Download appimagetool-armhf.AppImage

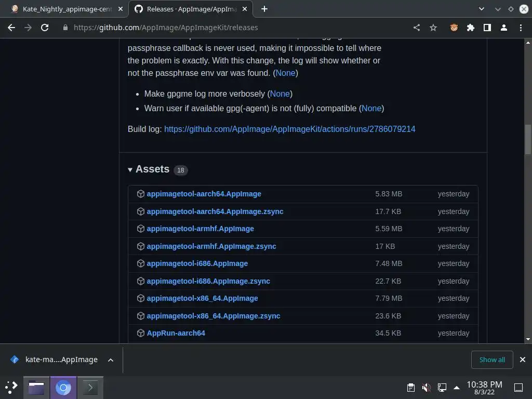pos(200,229)
